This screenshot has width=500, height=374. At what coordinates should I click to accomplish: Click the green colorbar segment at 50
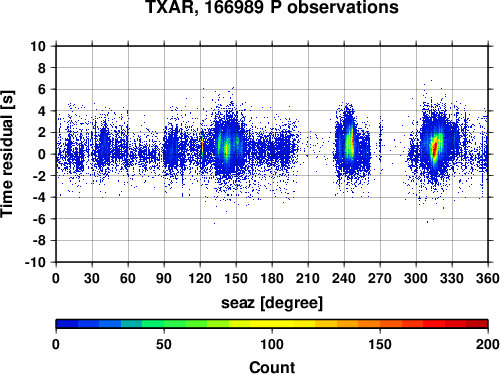pos(164,324)
